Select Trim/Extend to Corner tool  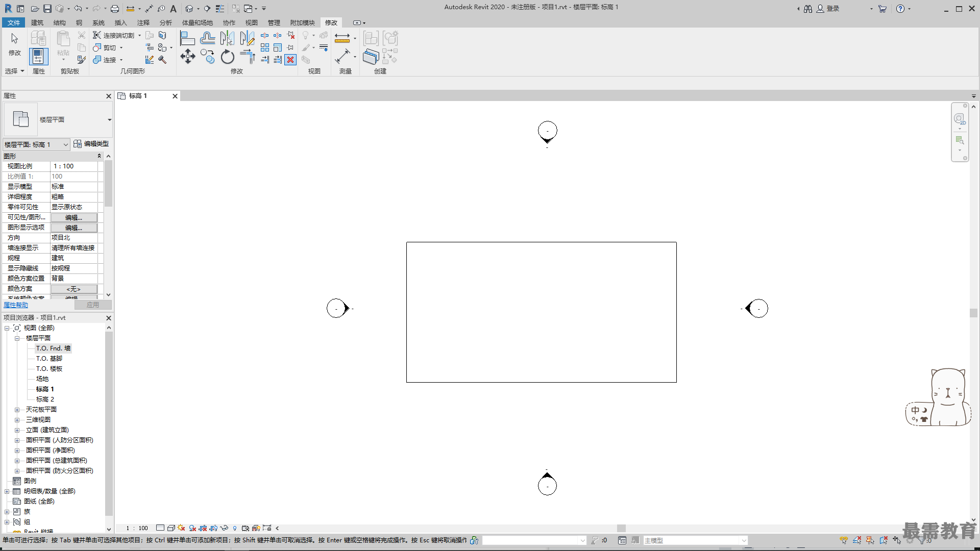coord(247,57)
